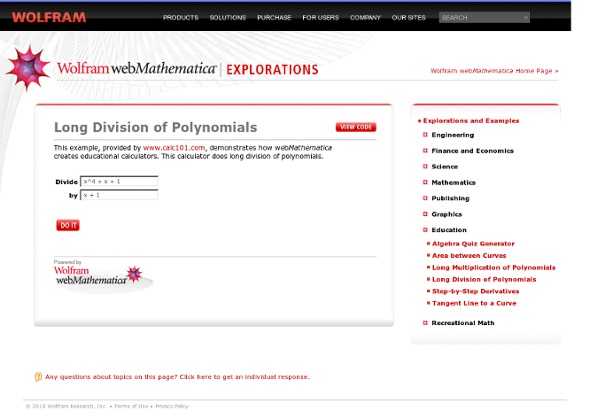Open the SOLUTIONS menu

tap(228, 18)
